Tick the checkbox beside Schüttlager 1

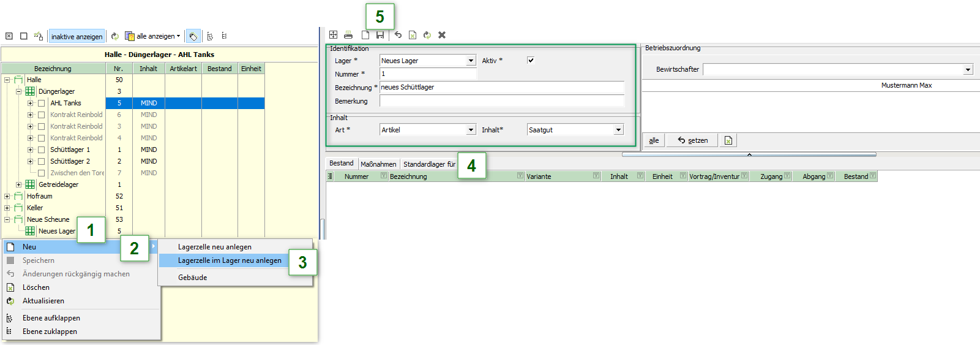pyautogui.click(x=42, y=150)
